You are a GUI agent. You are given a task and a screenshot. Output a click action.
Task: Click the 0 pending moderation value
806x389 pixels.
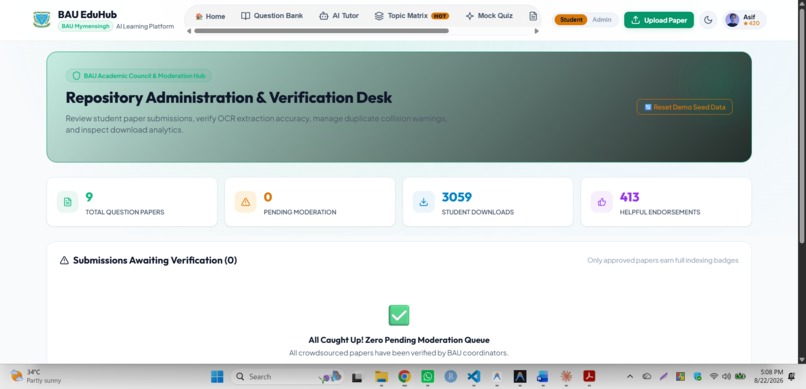(268, 197)
